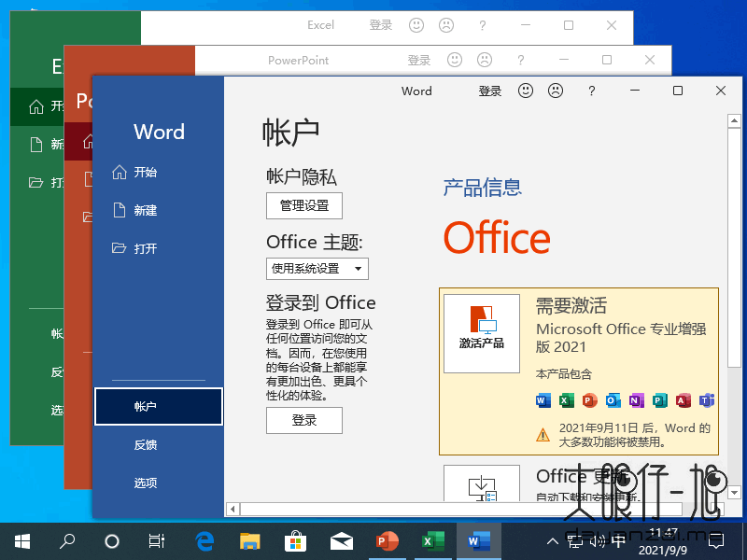Open Cortana circle on taskbar
This screenshot has height=560, width=747.
112,541
